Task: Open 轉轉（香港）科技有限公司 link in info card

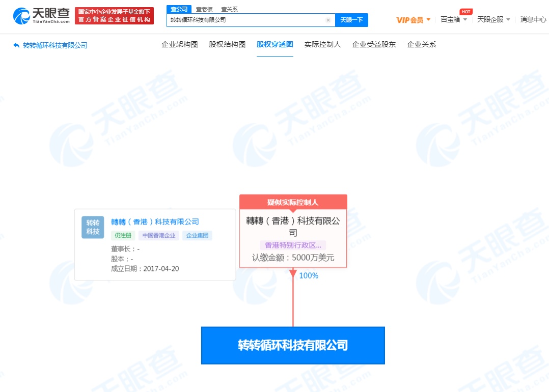Action: coord(155,221)
